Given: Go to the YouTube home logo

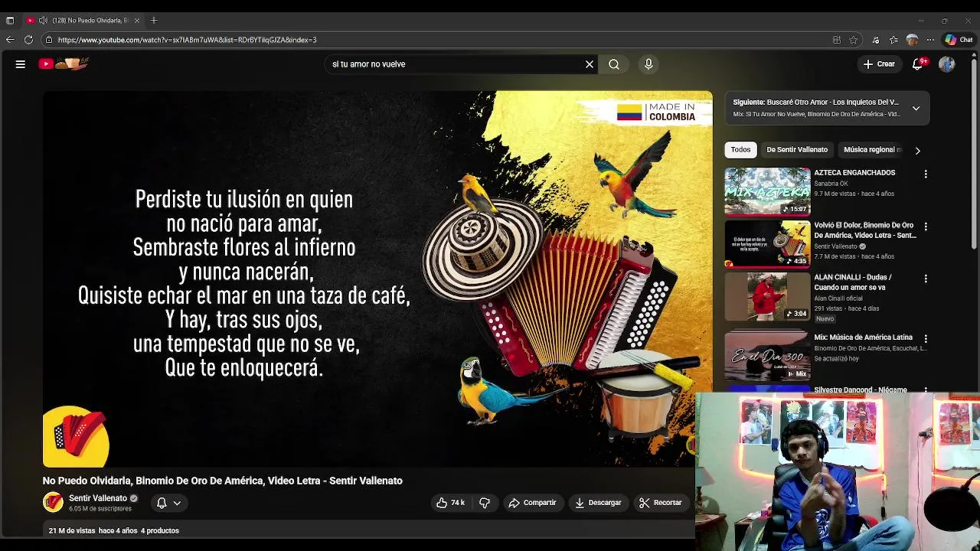Looking at the screenshot, I should pyautogui.click(x=64, y=64).
